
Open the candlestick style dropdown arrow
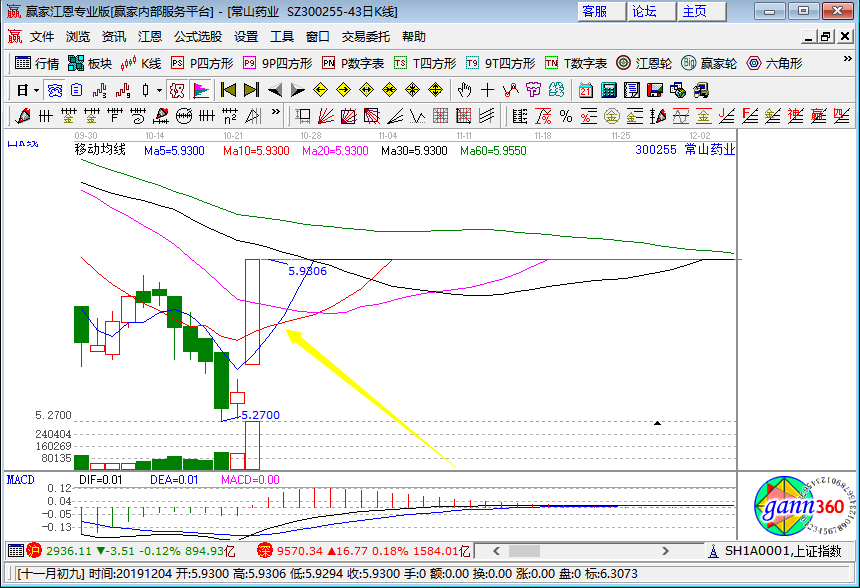pos(160,90)
